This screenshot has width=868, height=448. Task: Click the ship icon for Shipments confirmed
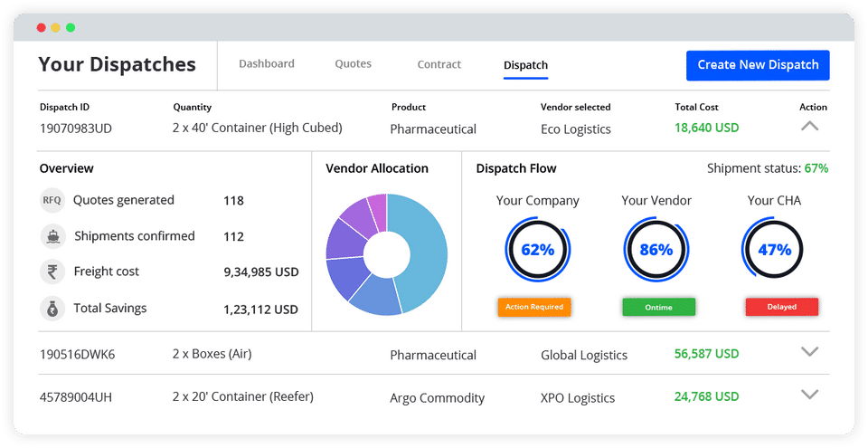tap(52, 237)
